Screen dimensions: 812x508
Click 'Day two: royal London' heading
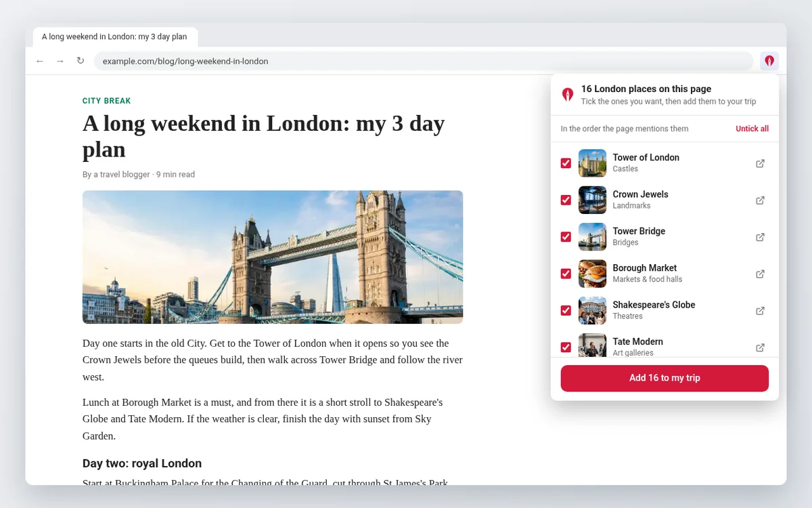142,463
